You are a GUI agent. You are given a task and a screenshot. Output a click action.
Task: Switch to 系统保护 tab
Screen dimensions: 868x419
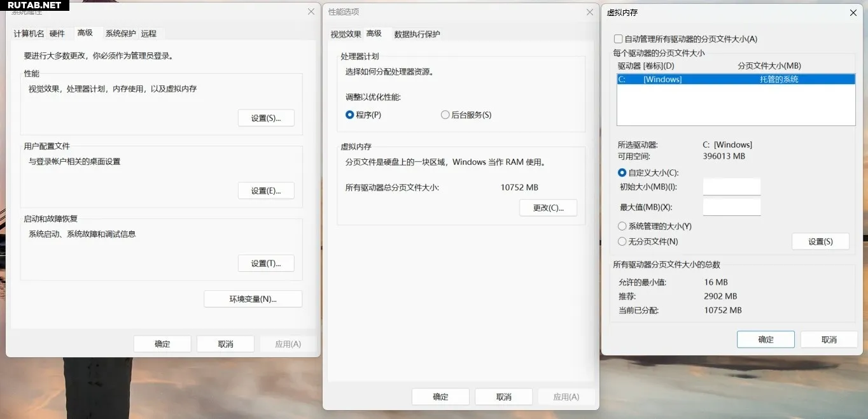pyautogui.click(x=120, y=34)
